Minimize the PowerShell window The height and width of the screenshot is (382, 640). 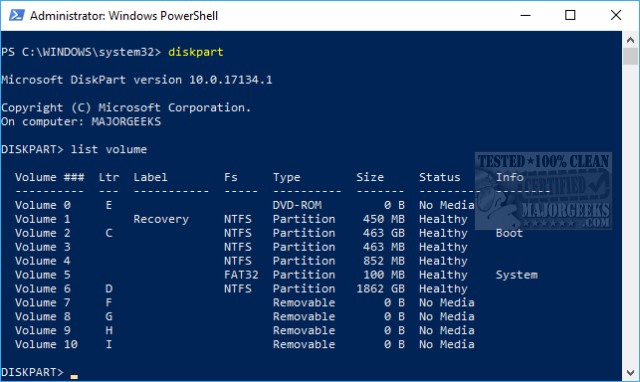[x=525, y=16]
